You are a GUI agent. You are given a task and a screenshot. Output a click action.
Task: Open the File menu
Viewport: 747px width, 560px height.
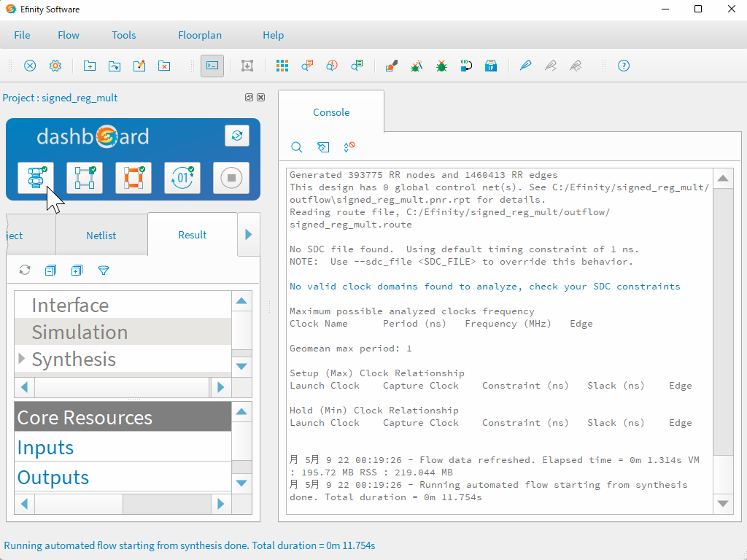[x=22, y=35]
